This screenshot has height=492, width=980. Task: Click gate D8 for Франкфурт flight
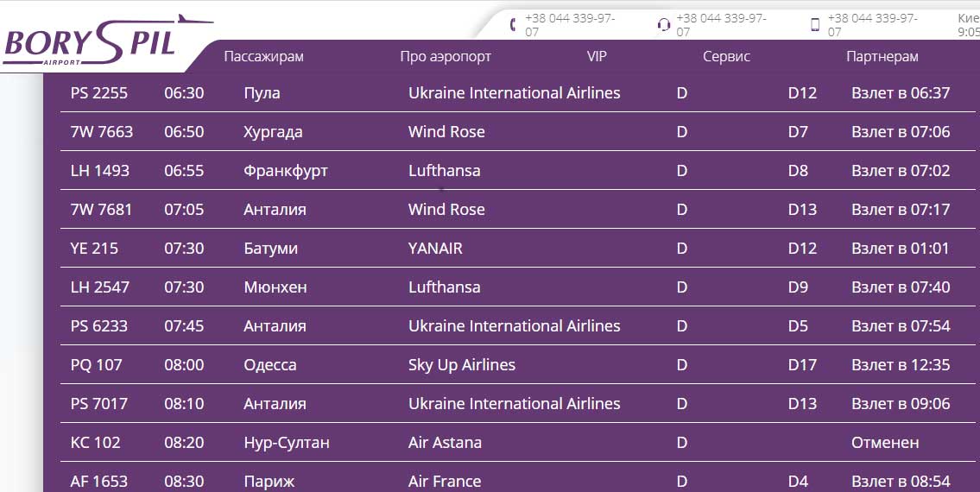point(798,171)
